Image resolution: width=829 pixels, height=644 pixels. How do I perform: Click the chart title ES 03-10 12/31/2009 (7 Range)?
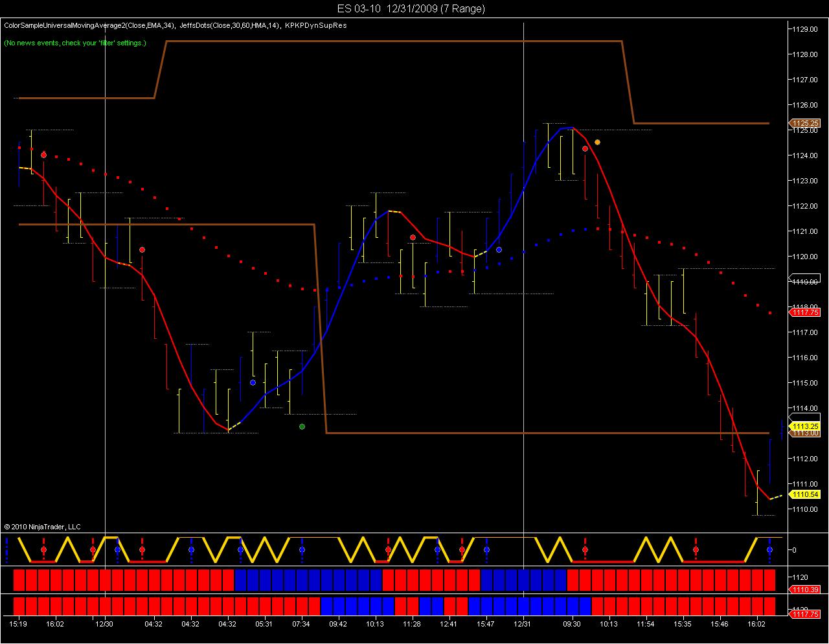[x=411, y=8]
